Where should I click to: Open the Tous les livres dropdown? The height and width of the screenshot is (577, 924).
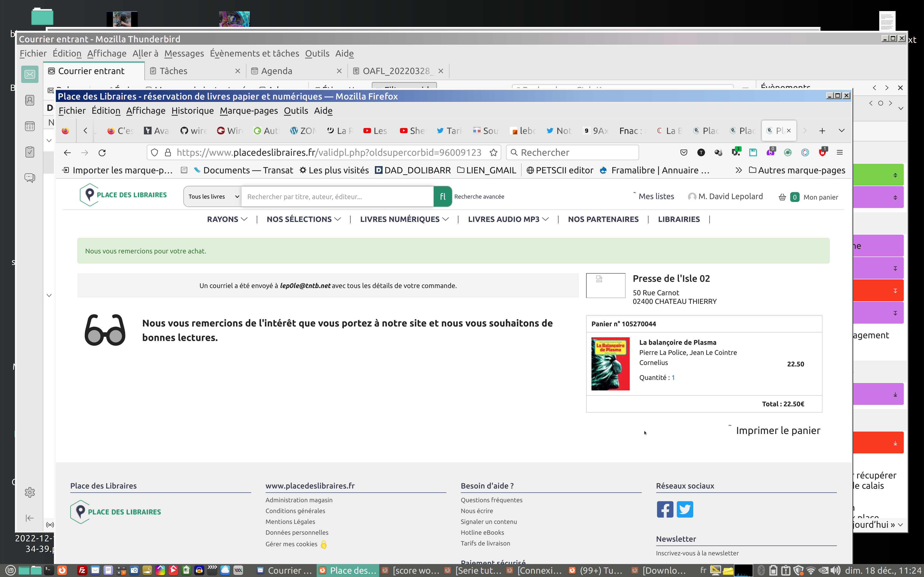pos(213,196)
